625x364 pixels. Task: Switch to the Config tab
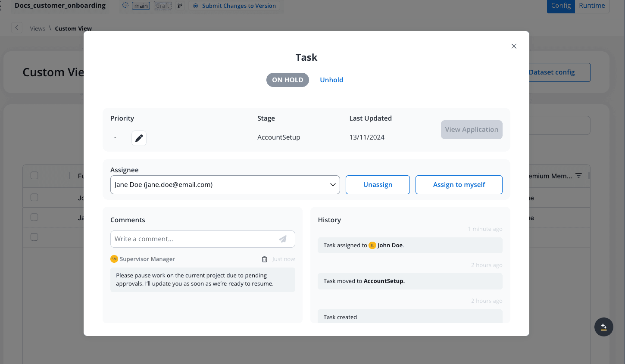point(561,6)
